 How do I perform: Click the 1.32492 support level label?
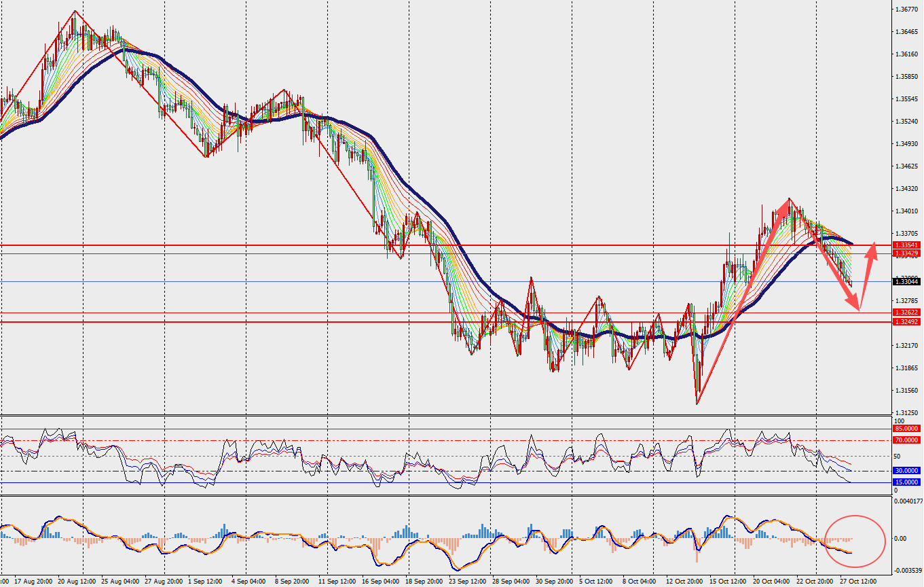[x=906, y=321]
